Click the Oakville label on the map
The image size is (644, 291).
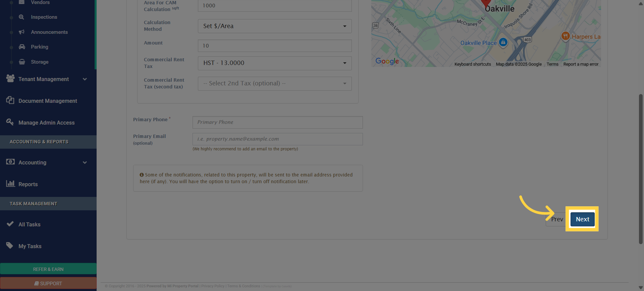499,9
